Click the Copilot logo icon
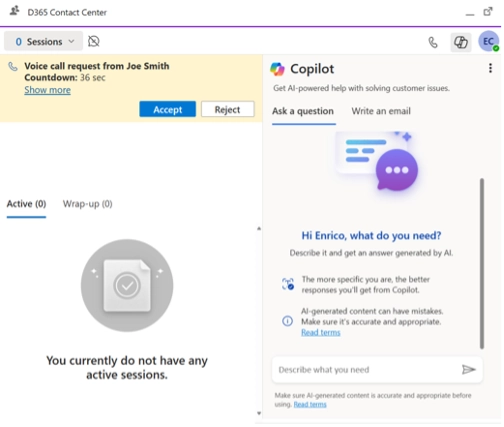The height and width of the screenshot is (427, 504). pos(277,69)
